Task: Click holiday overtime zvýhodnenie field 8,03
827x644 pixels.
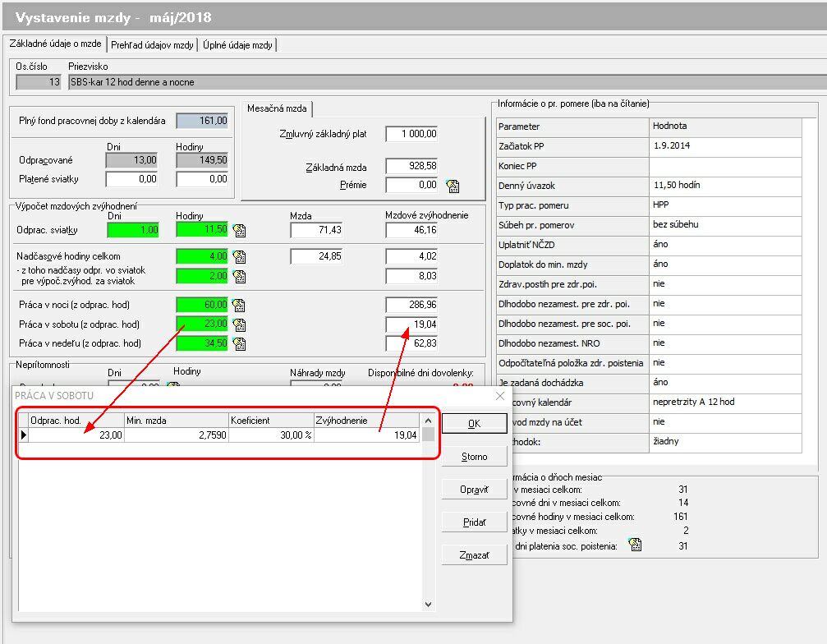Action: coord(412,276)
